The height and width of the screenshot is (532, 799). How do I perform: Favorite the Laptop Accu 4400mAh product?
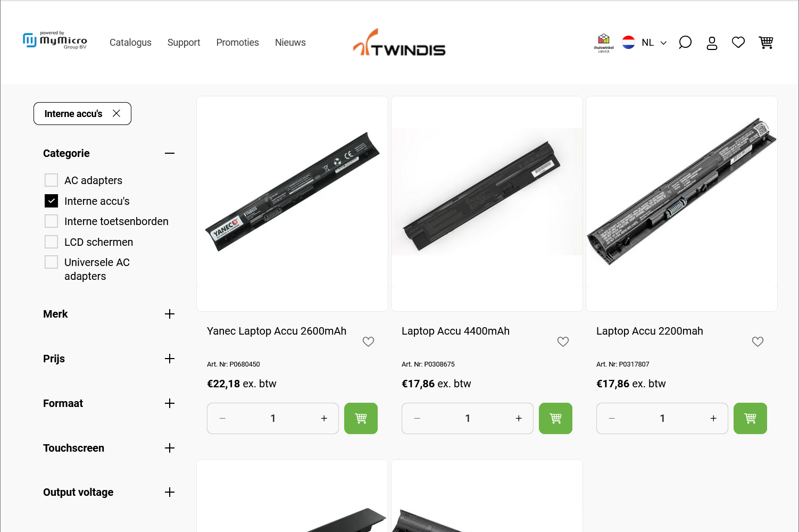(x=563, y=342)
